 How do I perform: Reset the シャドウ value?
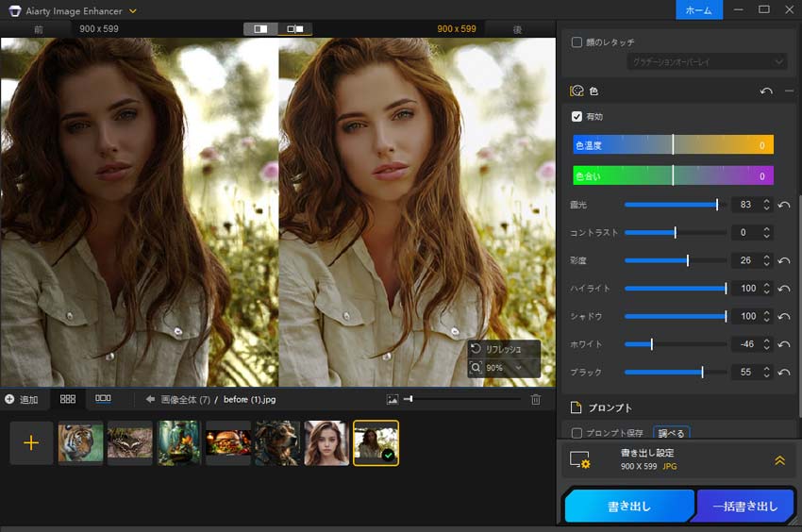point(783,316)
